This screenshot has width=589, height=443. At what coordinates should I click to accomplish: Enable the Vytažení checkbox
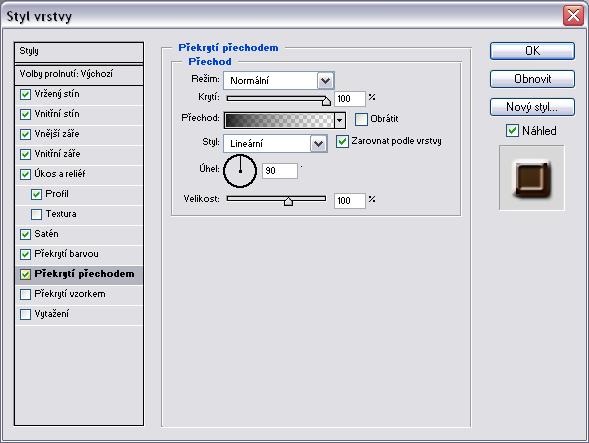click(x=25, y=314)
